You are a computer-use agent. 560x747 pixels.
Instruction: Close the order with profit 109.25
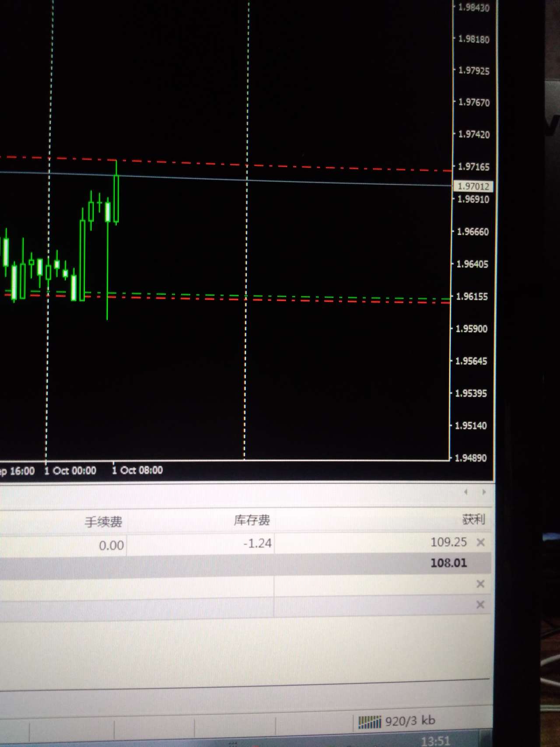480,543
